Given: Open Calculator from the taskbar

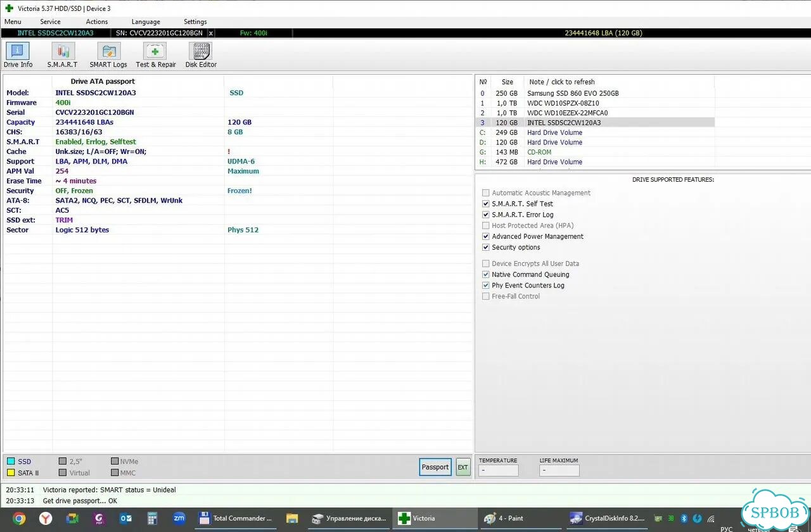Looking at the screenshot, I should (x=152, y=518).
